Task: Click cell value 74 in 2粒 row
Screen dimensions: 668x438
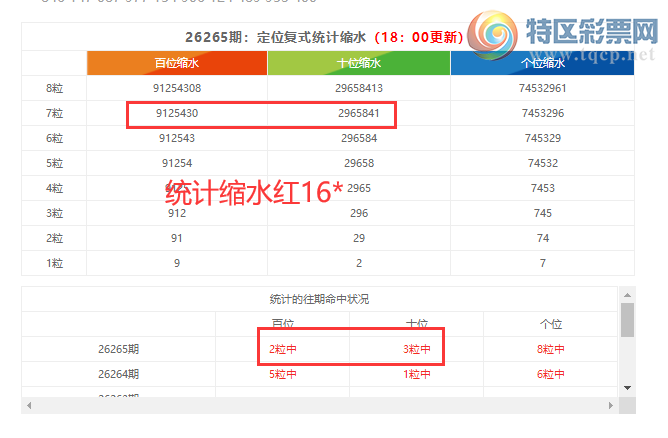Action: 542,238
